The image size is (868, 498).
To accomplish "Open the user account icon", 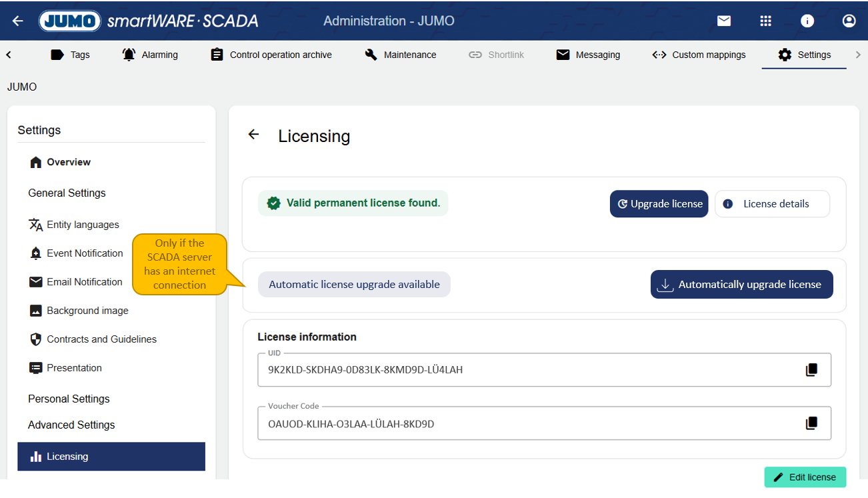I will point(849,21).
